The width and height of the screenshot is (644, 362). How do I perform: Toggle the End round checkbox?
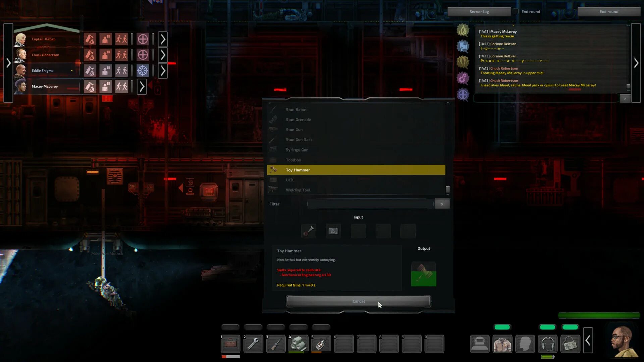516,12
